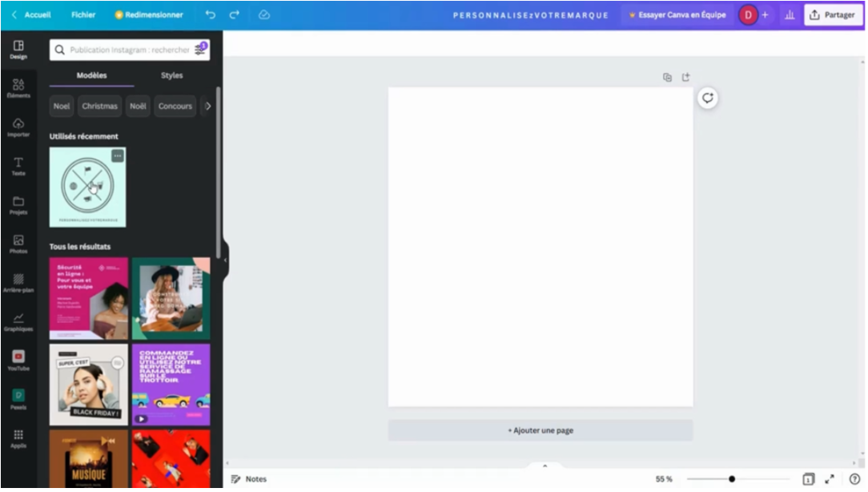
Task: Click the cloud save status icon
Action: pos(264,14)
